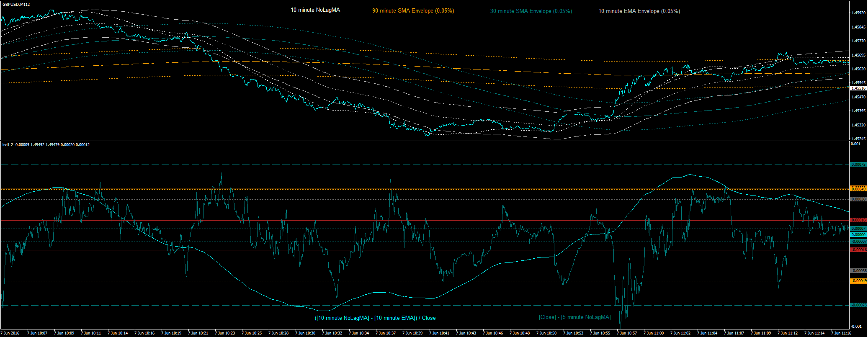868x337 pixels.
Task: Click the 7 Jun 10:34 time label
Action: 359,334
